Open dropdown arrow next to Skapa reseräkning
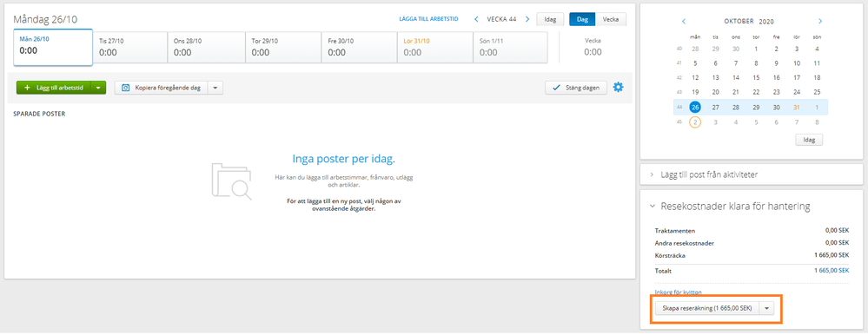Image resolution: width=868 pixels, height=335 pixels. pyautogui.click(x=766, y=308)
